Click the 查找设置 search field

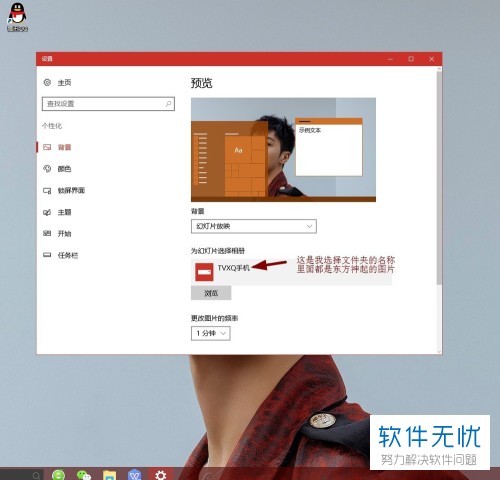(108, 104)
